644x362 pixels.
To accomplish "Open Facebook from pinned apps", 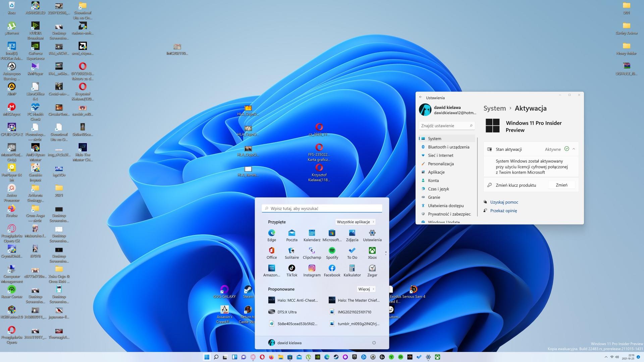I will point(332,271).
